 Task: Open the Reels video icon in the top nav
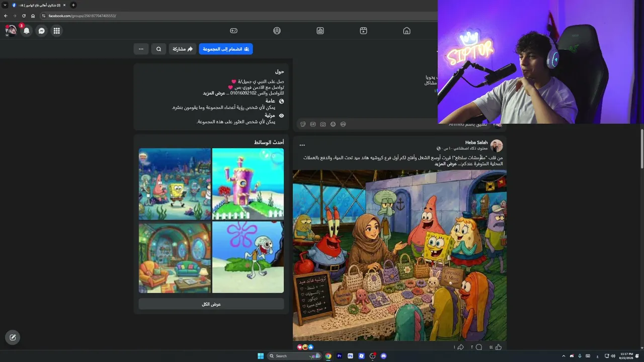click(363, 31)
